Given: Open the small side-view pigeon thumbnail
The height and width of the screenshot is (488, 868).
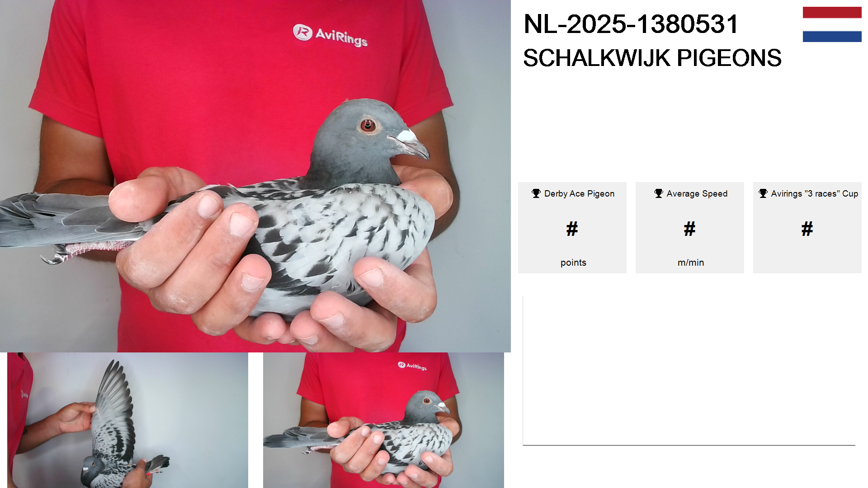Looking at the screenshot, I should click(x=383, y=420).
